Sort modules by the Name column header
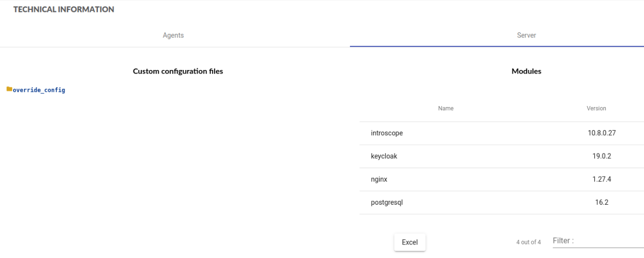This screenshot has width=644, height=258. [x=446, y=109]
